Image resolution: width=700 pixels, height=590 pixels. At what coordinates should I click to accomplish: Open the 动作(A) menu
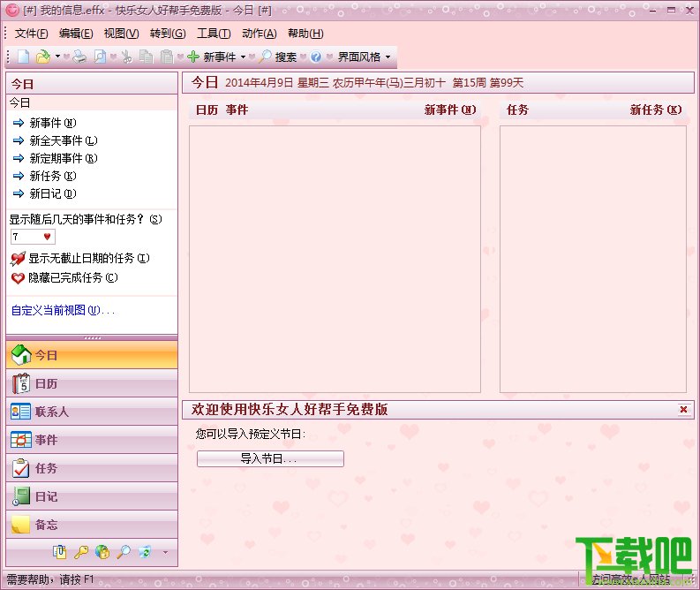click(260, 34)
